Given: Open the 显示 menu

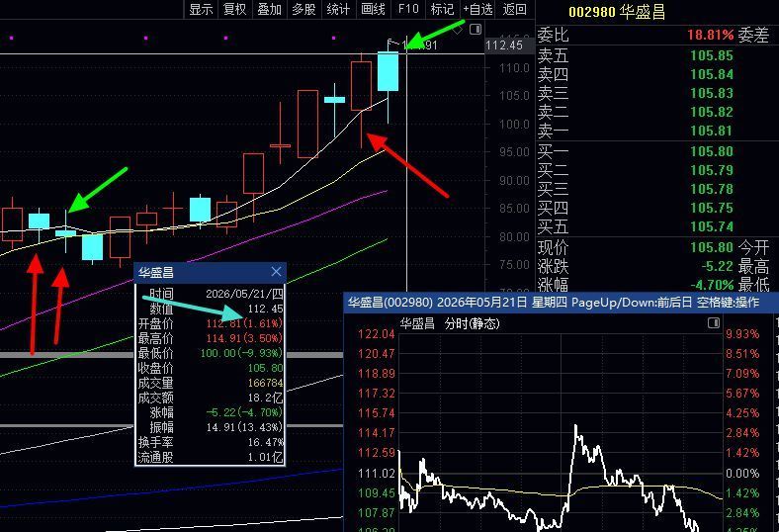Looking at the screenshot, I should 201,9.
